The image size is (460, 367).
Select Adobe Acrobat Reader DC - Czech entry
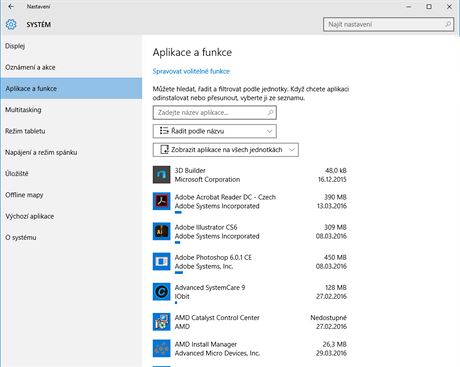225,197
